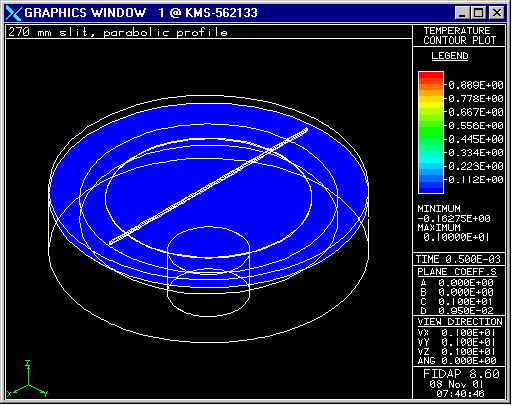Click plane coefficient B value 0.000E+00

(466, 292)
